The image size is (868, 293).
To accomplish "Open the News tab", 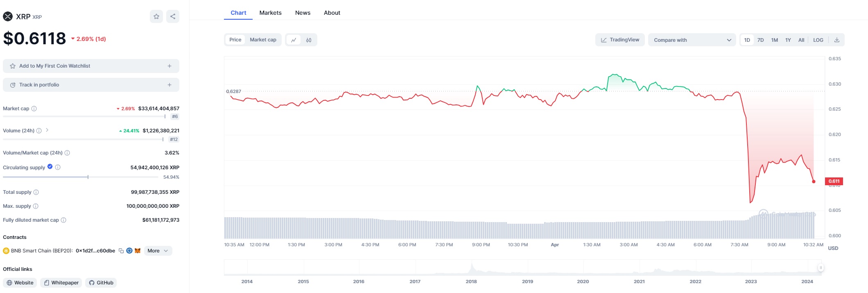I will [x=303, y=13].
